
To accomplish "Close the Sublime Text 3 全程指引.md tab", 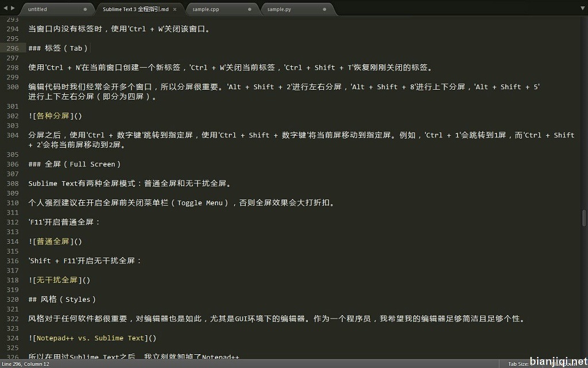I will point(175,9).
